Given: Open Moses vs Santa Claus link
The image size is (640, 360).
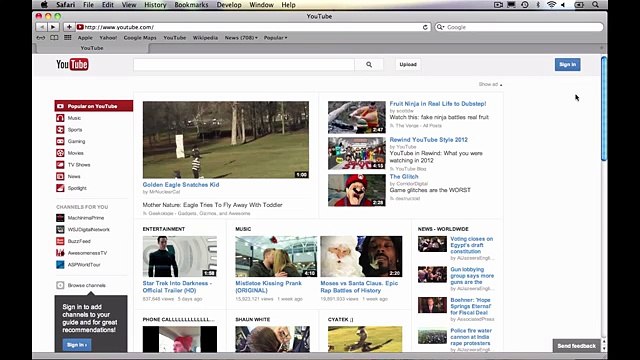Looking at the screenshot, I should point(359,287).
